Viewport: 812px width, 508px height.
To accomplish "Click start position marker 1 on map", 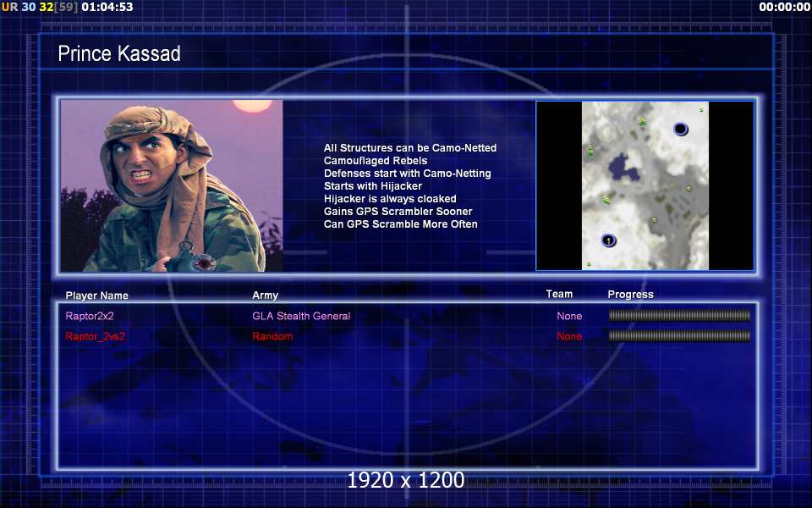I will coord(608,240).
